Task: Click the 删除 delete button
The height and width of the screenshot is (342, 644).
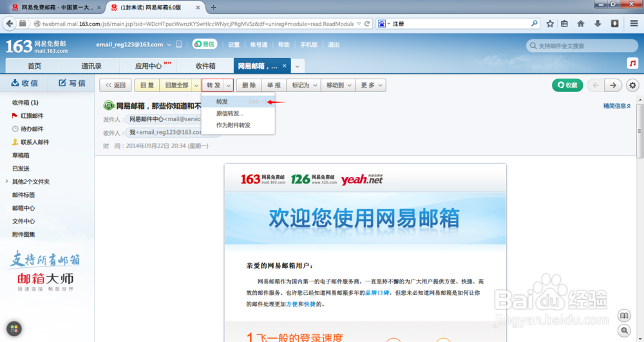Action: (x=249, y=86)
